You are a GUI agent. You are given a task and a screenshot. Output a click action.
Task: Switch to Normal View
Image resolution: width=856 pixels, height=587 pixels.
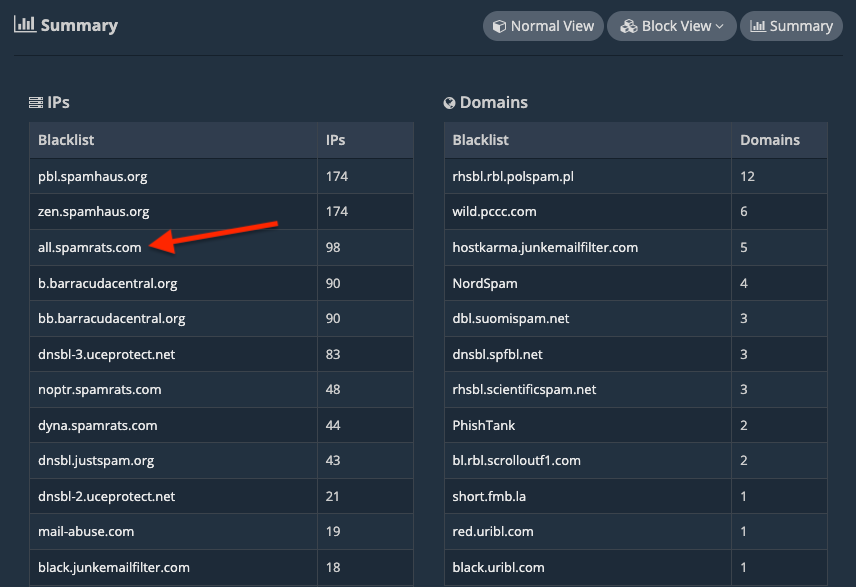[x=543, y=26]
